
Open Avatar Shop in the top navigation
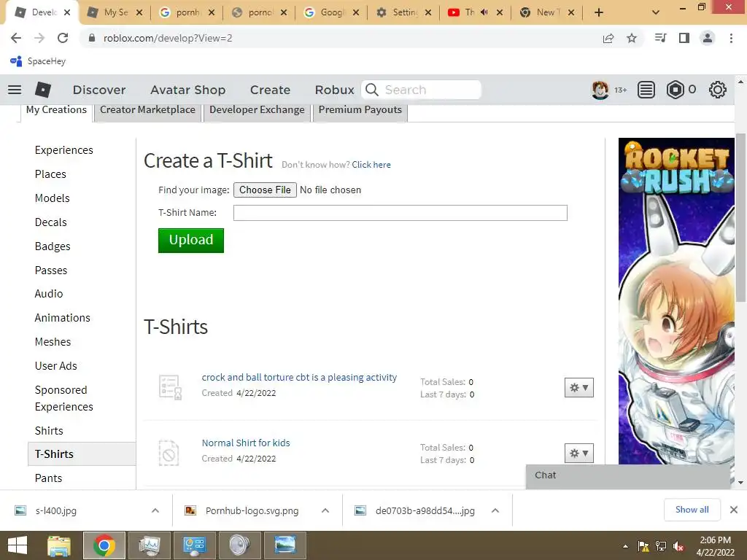187,90
